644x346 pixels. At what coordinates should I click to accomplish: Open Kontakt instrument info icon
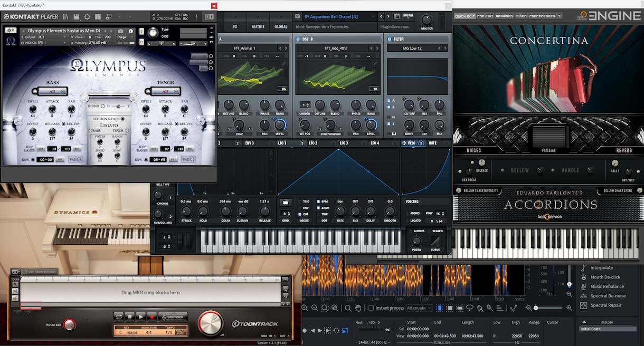click(x=131, y=31)
